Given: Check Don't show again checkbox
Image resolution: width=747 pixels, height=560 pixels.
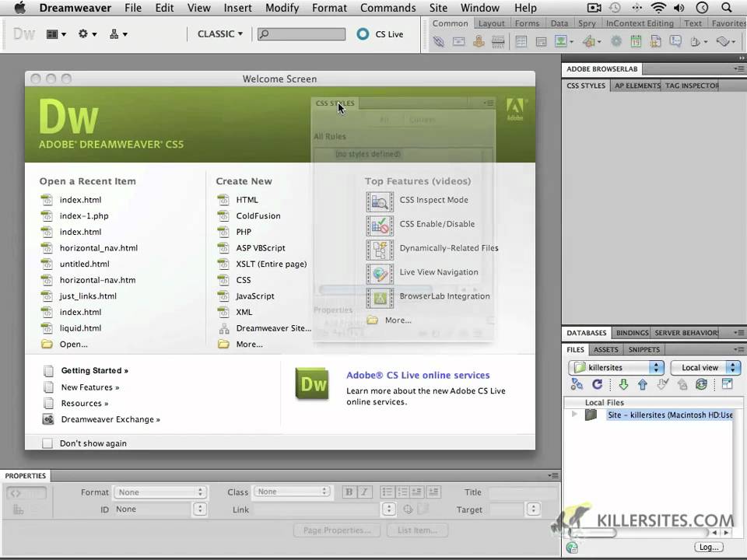Looking at the screenshot, I should 47,443.
